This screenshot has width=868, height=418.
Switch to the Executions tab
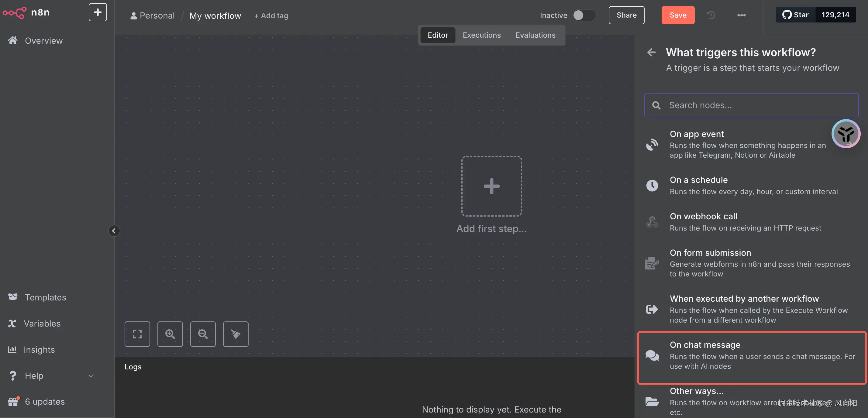(x=481, y=35)
